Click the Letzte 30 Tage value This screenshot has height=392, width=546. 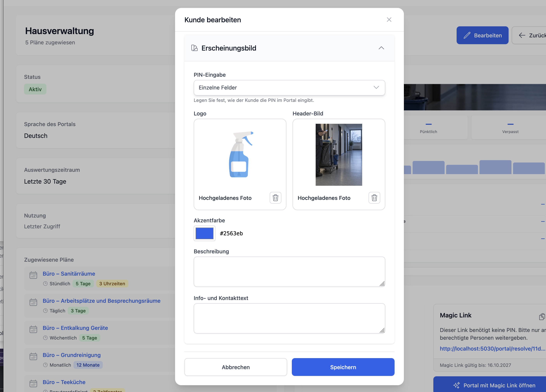coord(45,181)
